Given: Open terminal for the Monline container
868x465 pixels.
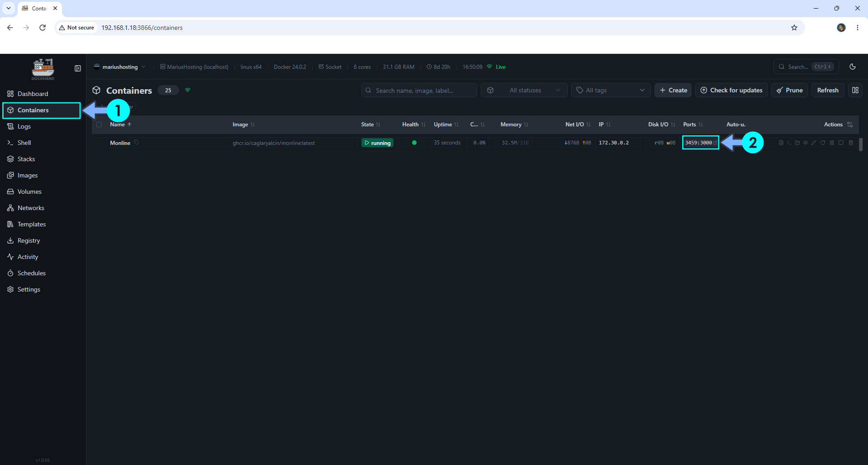Looking at the screenshot, I should pyautogui.click(x=789, y=143).
